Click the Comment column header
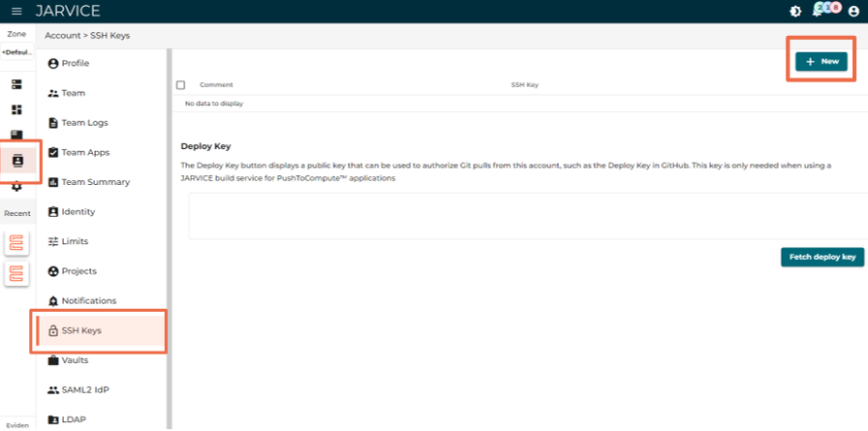This screenshot has width=868, height=431. point(216,85)
